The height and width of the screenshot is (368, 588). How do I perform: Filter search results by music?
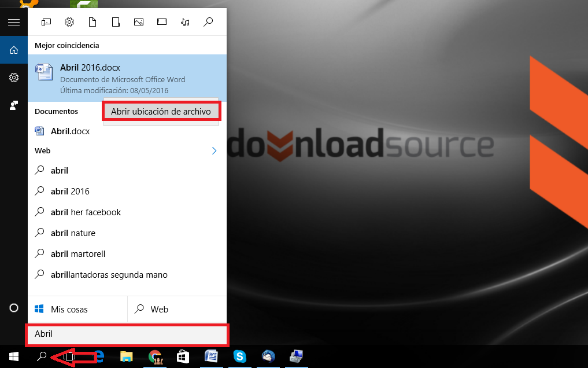click(185, 22)
